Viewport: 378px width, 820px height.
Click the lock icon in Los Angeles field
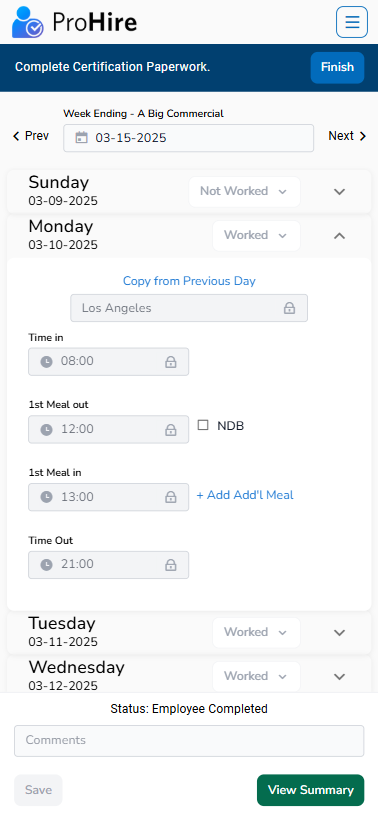click(289, 308)
